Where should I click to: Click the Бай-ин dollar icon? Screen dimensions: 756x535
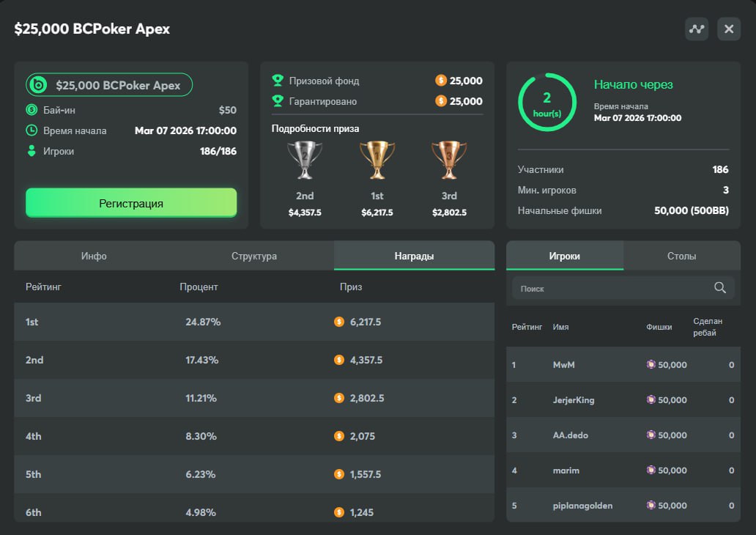tap(31, 110)
